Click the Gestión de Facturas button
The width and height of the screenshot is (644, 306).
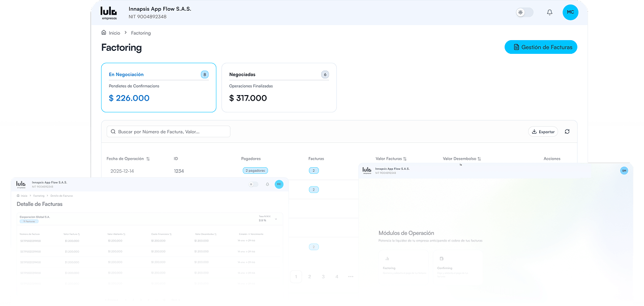pyautogui.click(x=541, y=47)
